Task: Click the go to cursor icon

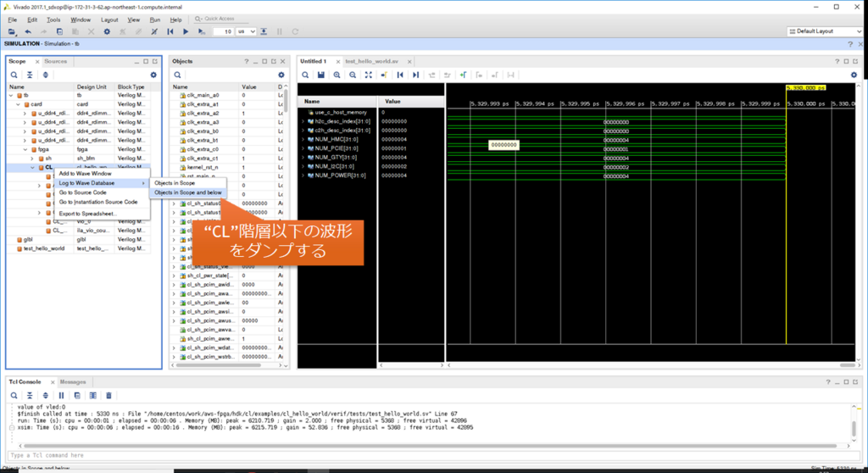Action: 384,75
